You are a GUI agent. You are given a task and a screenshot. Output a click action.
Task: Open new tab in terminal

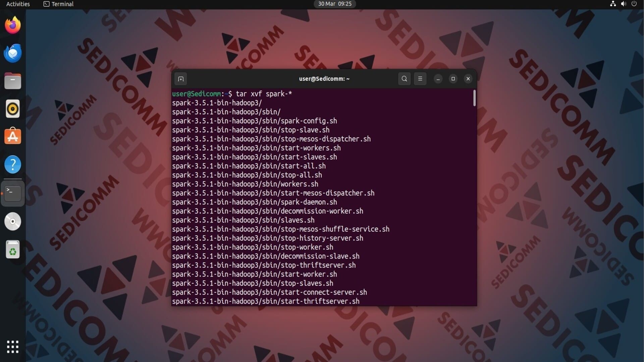[181, 79]
